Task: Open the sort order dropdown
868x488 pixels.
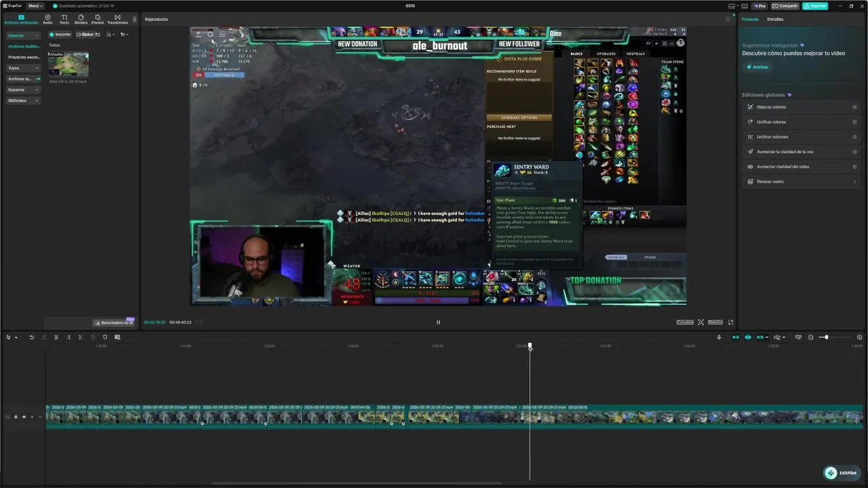Action: [110, 34]
